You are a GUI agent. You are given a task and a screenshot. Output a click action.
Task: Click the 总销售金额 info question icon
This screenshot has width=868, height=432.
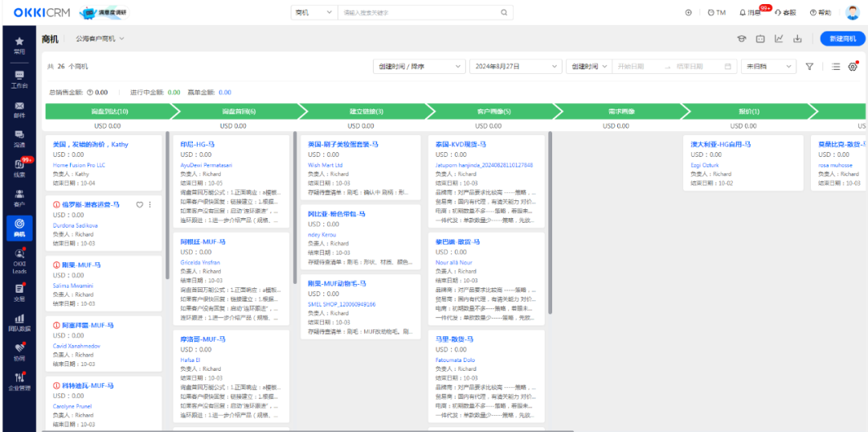pos(90,93)
